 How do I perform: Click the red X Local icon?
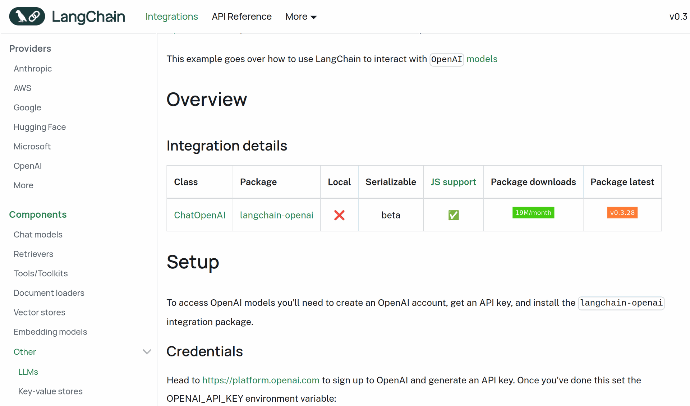[339, 215]
